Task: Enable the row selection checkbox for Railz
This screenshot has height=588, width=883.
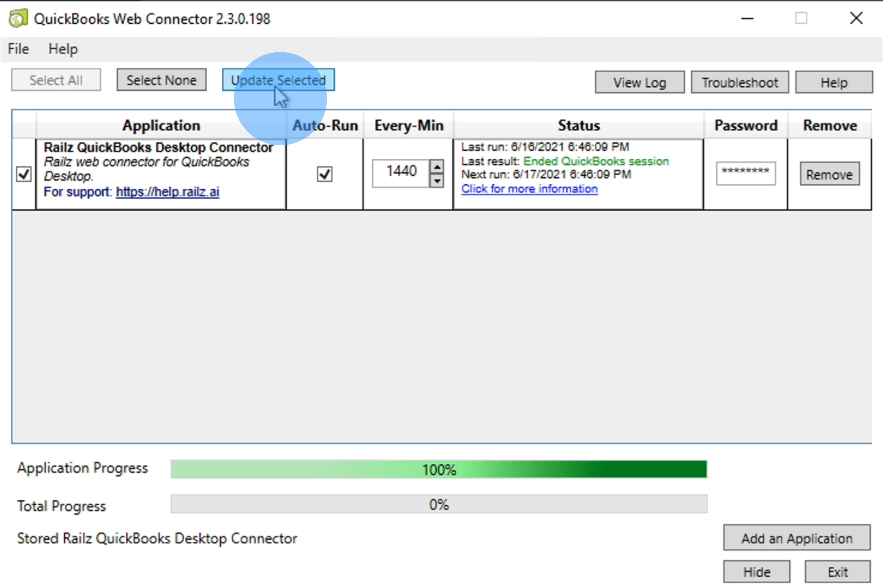Action: 24,173
